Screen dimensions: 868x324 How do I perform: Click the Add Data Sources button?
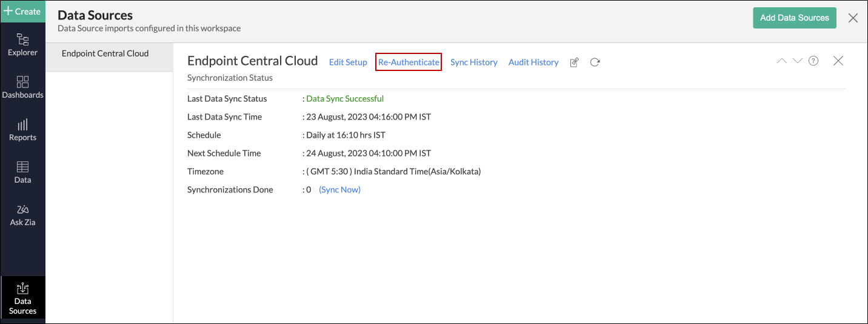pos(794,18)
